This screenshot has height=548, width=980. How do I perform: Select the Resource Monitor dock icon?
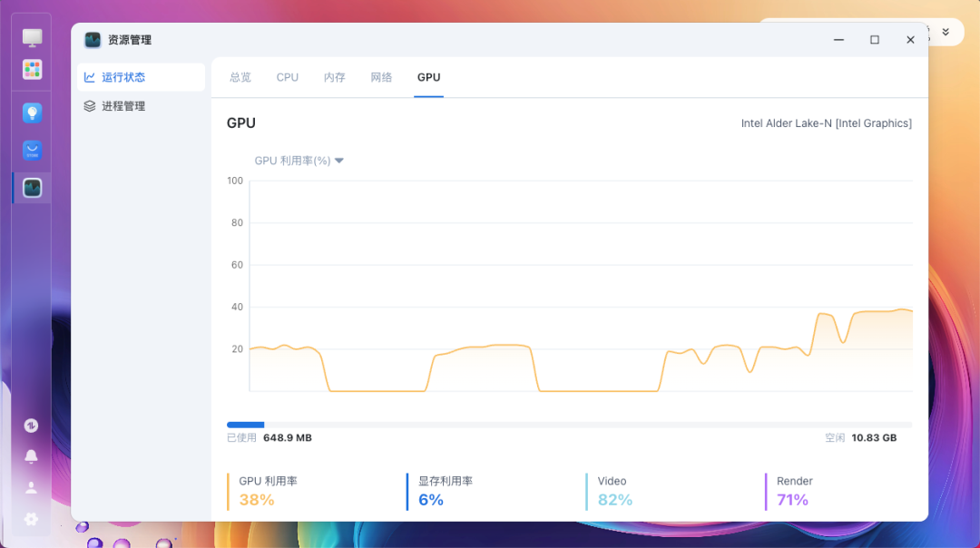click(x=32, y=188)
